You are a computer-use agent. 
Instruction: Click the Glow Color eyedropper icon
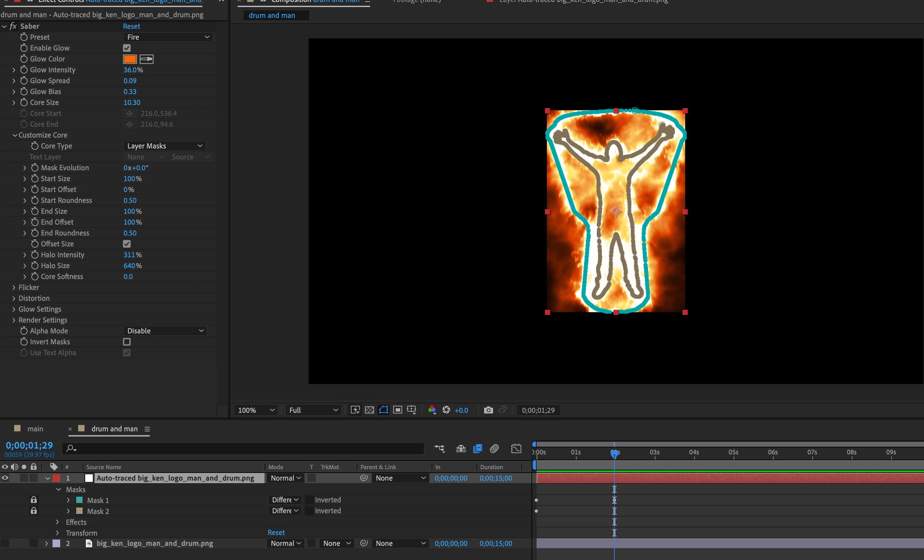(x=146, y=59)
